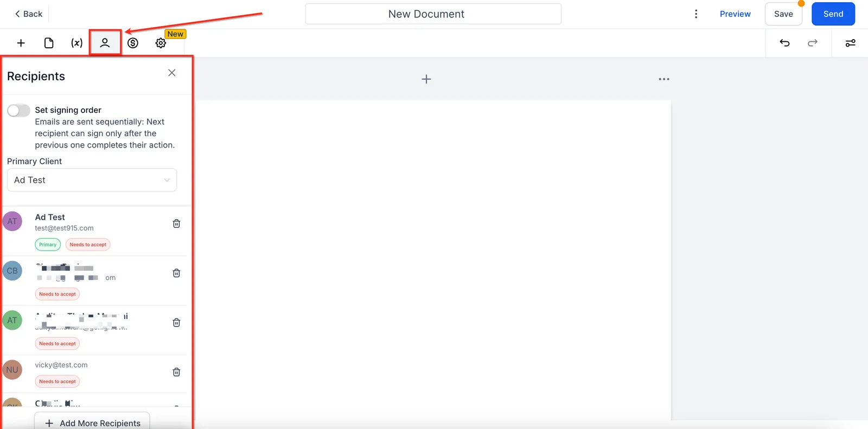Click the NU avatar

pos(12,370)
